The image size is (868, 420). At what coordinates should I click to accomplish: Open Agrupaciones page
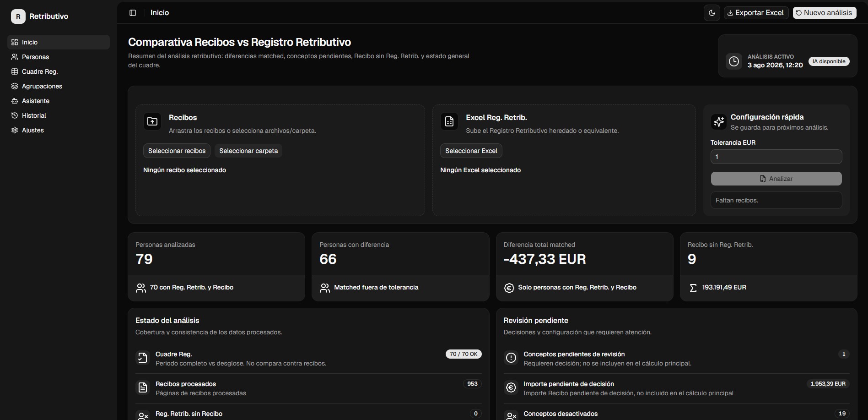[59, 86]
